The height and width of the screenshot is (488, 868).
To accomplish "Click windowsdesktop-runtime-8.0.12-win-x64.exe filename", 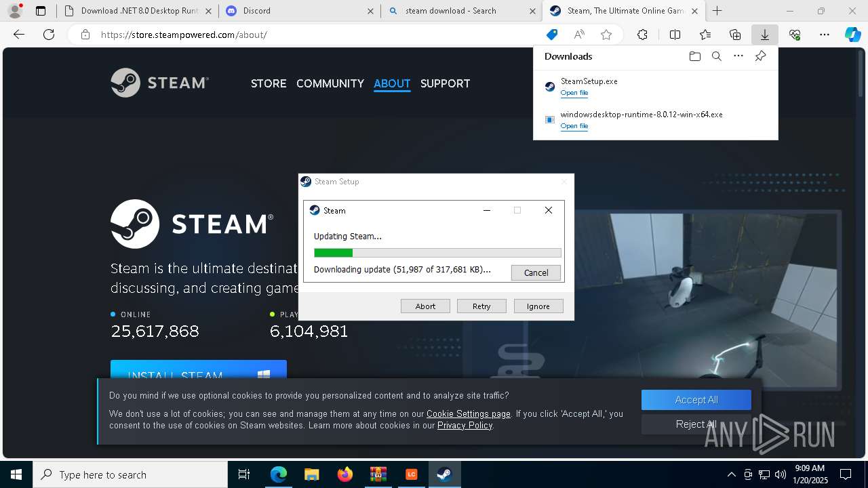I will tap(642, 115).
